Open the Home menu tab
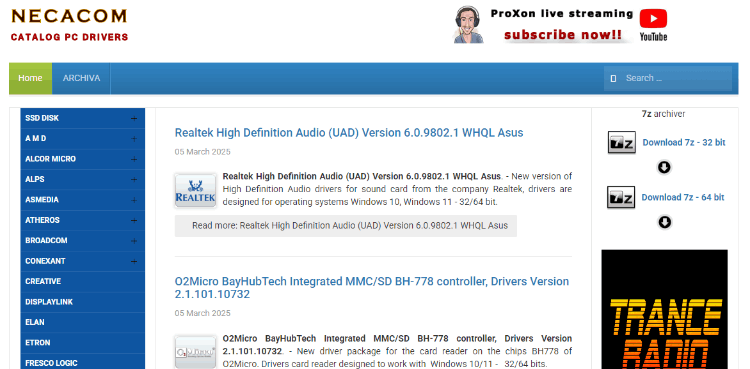Viewport: 750px width, 369px height. click(31, 78)
